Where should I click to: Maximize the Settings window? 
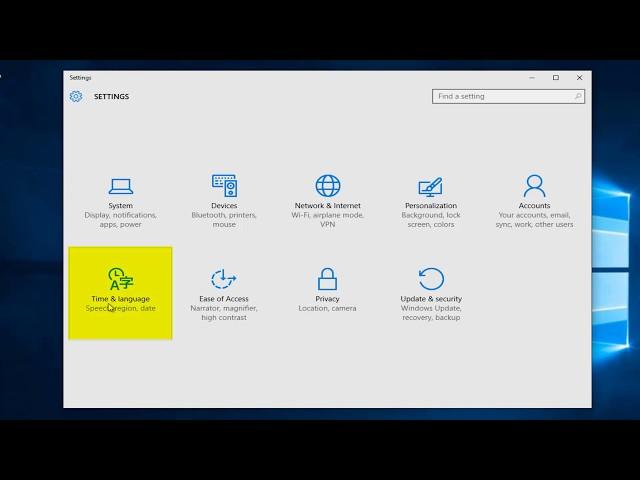point(556,78)
